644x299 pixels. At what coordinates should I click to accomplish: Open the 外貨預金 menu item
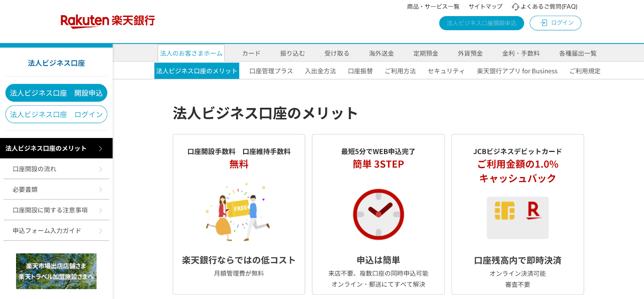[x=470, y=53]
